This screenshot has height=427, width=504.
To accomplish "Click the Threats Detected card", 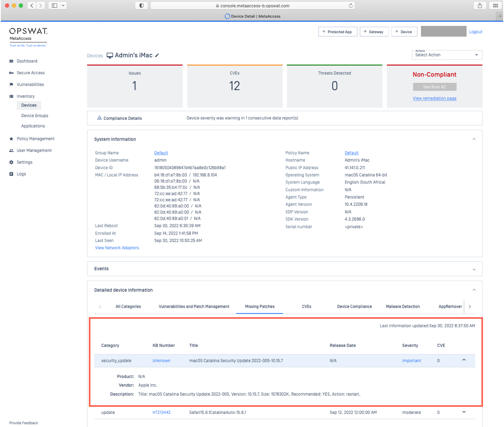I will tap(335, 86).
